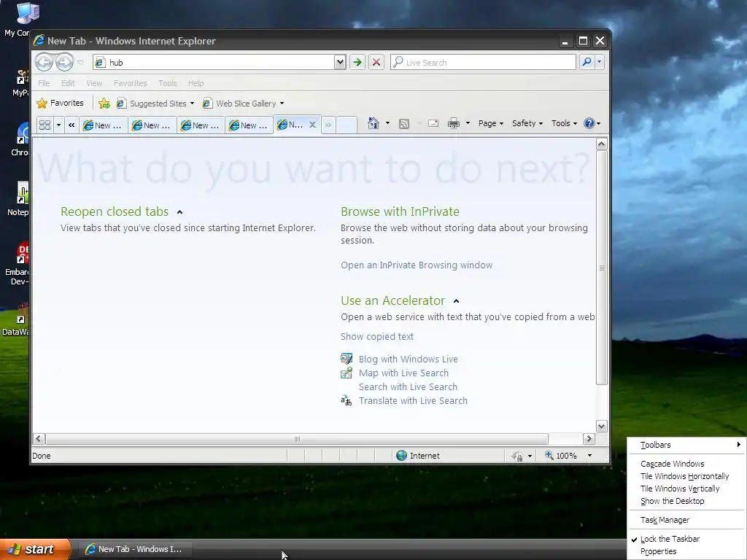Click New Tab taskbar button
The height and width of the screenshot is (560, 747).
pos(135,549)
